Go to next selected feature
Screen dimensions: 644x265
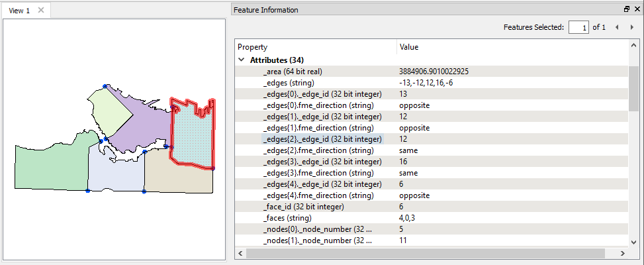(631, 28)
